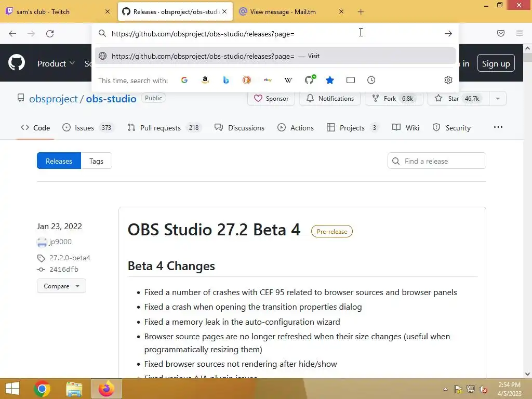
Task: Open the OBS Studio 27.2 Beta 4 release
Action: click(214, 230)
